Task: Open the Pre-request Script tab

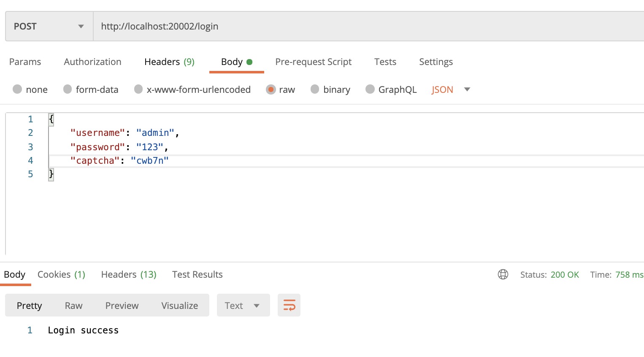Action: pos(313,62)
